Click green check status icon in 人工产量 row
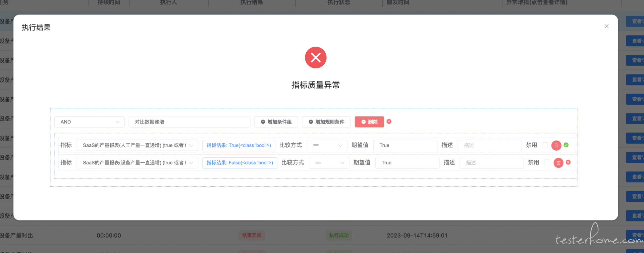The width and height of the screenshot is (644, 253). [566, 145]
